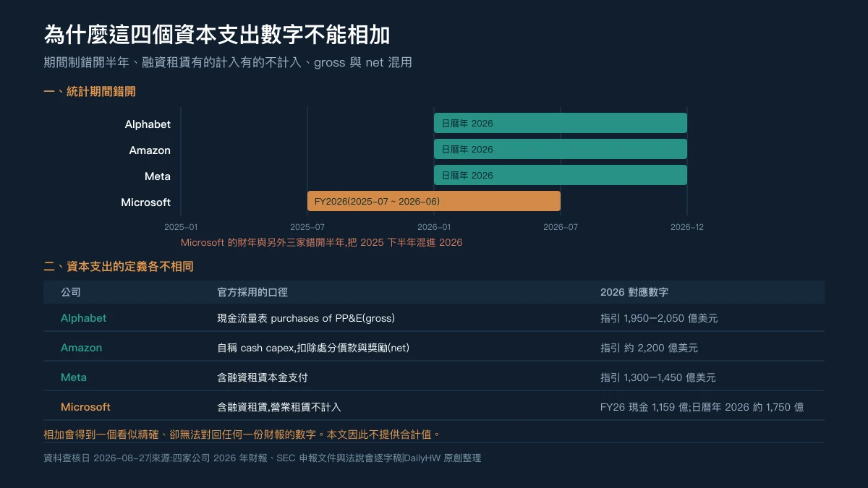Select Meta's 日曆年 2026 green bar
The width and height of the screenshot is (868, 488).
[x=561, y=176]
